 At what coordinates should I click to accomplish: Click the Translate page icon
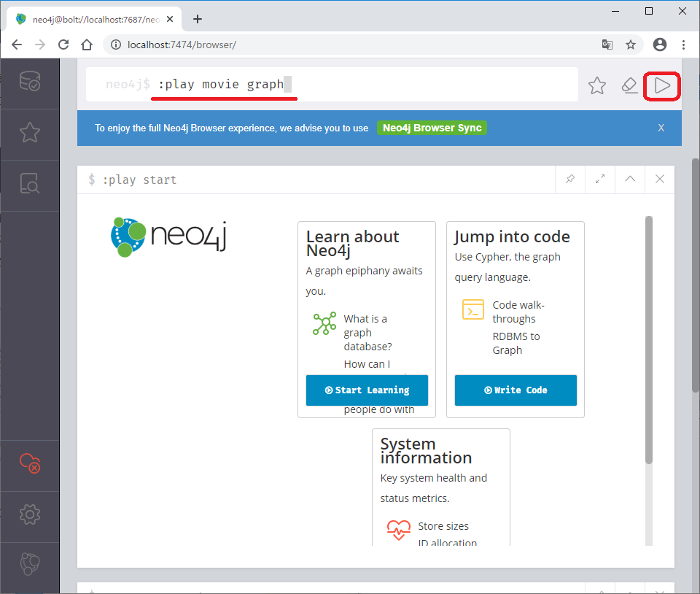(x=607, y=45)
